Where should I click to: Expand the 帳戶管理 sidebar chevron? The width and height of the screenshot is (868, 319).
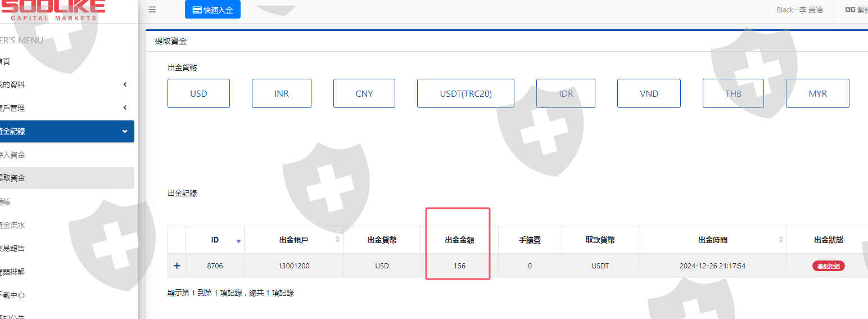click(x=125, y=108)
